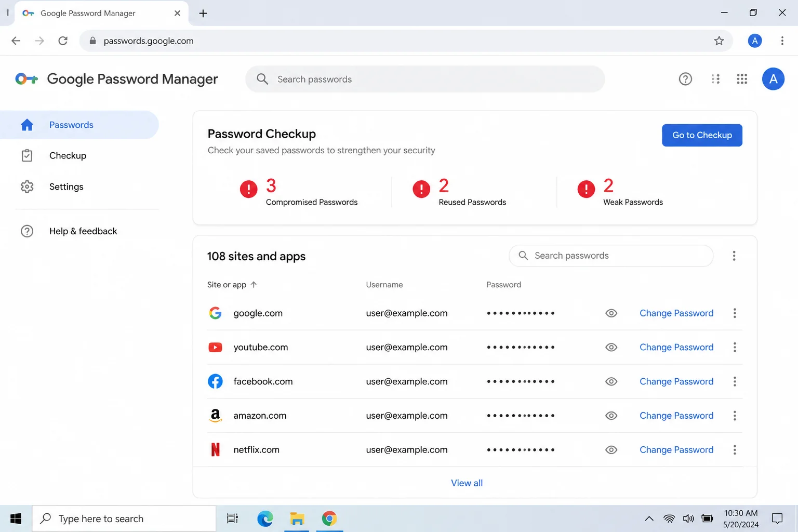Viewport: 798px width, 532px height.
Task: Open the facebook.com row options menu
Action: [x=735, y=381]
